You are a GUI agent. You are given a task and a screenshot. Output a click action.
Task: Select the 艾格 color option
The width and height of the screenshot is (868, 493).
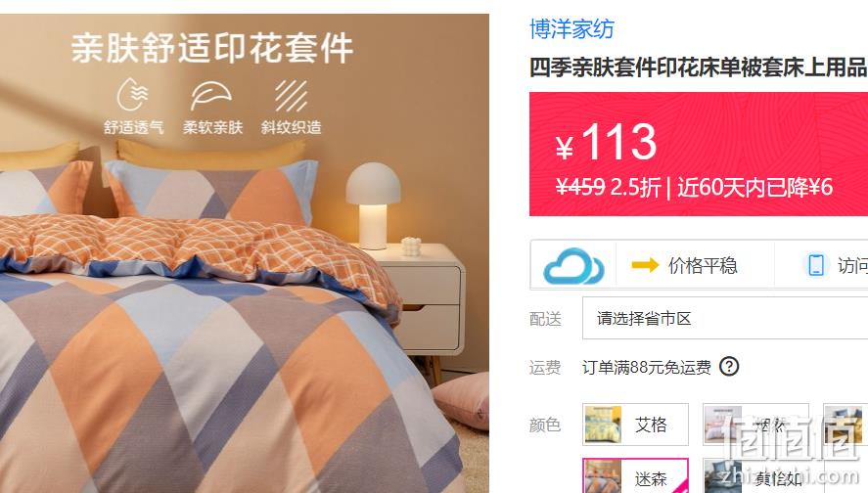635,425
